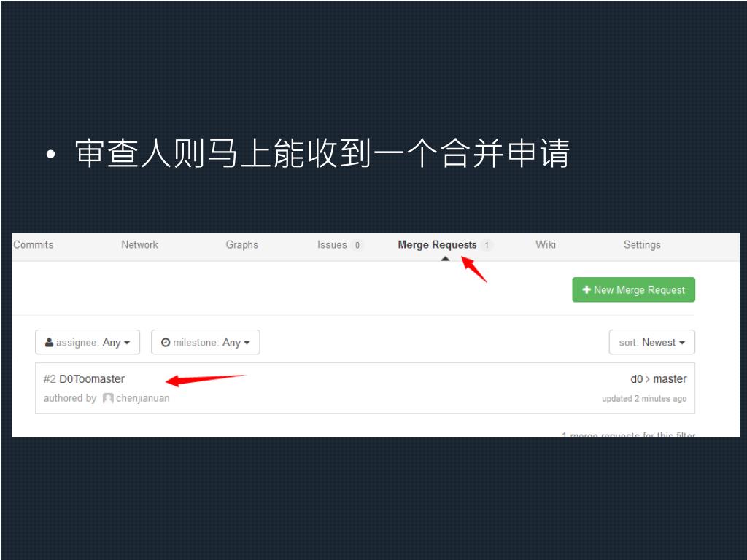Screen dimensions: 747x560
Task: Open merge request #2 D0Toomaster
Action: tap(84, 379)
